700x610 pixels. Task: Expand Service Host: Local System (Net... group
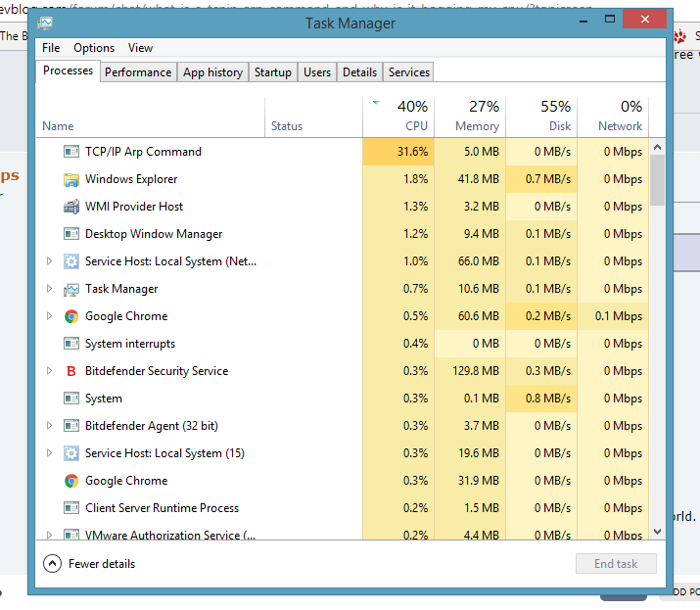point(50,261)
